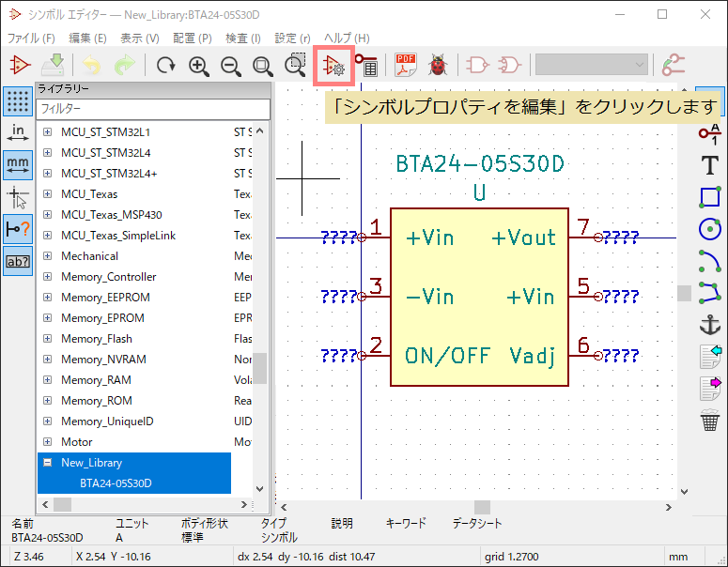Expand the Mechanical library
This screenshot has width=728, height=567.
click(x=47, y=256)
